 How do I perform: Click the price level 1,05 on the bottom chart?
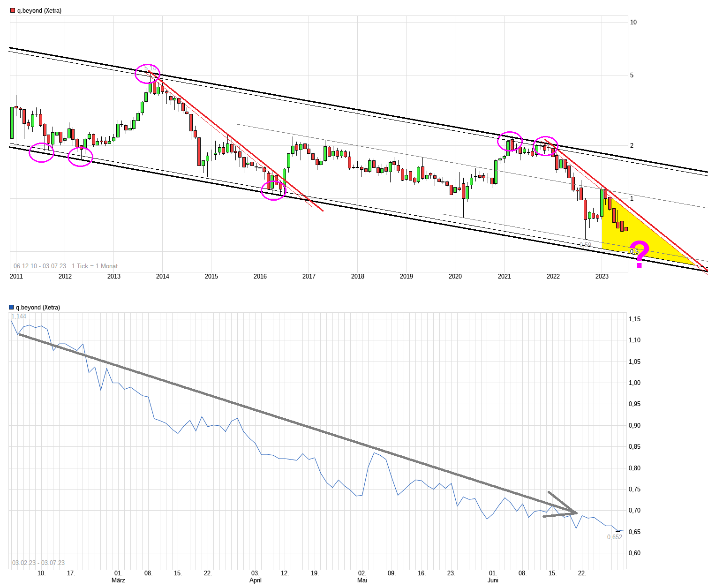pyautogui.click(x=634, y=362)
